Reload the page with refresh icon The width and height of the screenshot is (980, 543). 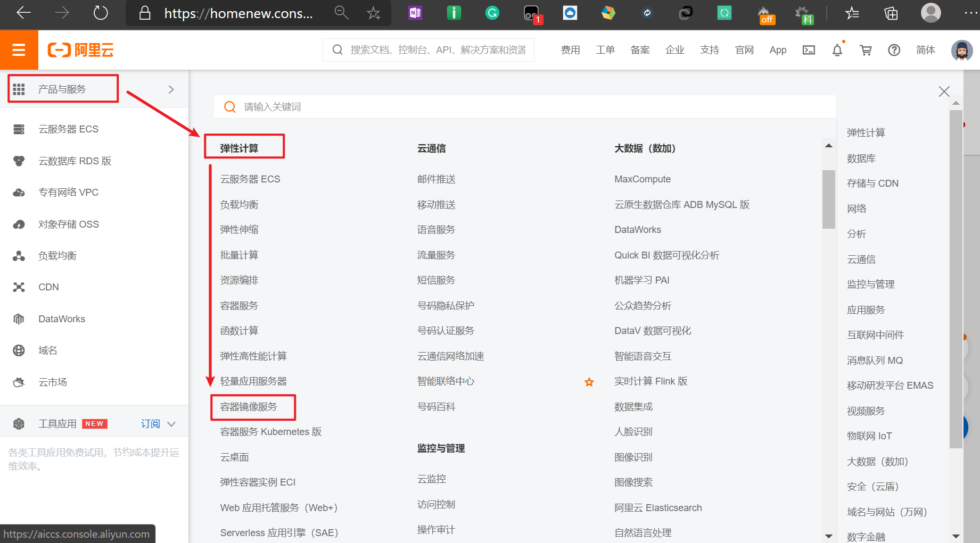pos(101,13)
